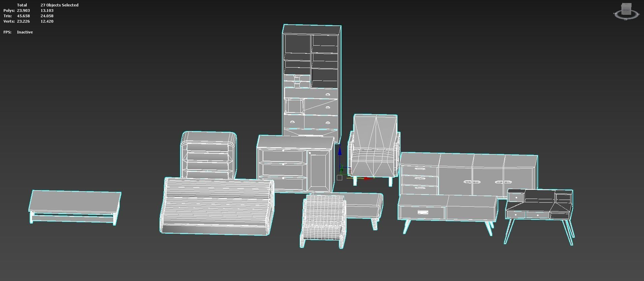
Task: Click the S marker on ViewCube compass
Action: (x=625, y=19)
